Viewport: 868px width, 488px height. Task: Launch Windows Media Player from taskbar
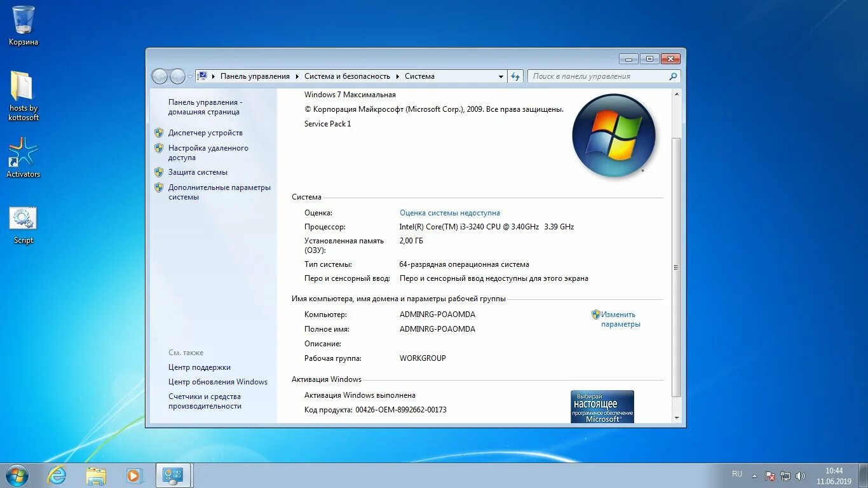tap(133, 475)
